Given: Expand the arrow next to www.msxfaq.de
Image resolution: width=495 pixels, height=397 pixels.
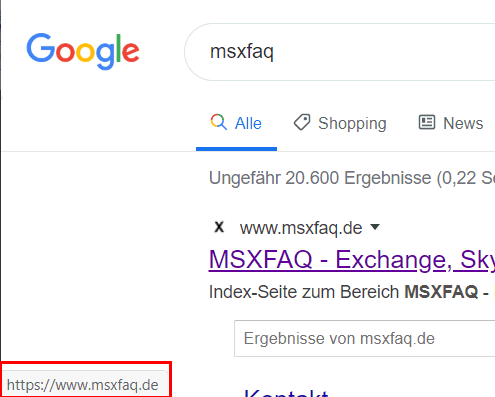Looking at the screenshot, I should (375, 227).
